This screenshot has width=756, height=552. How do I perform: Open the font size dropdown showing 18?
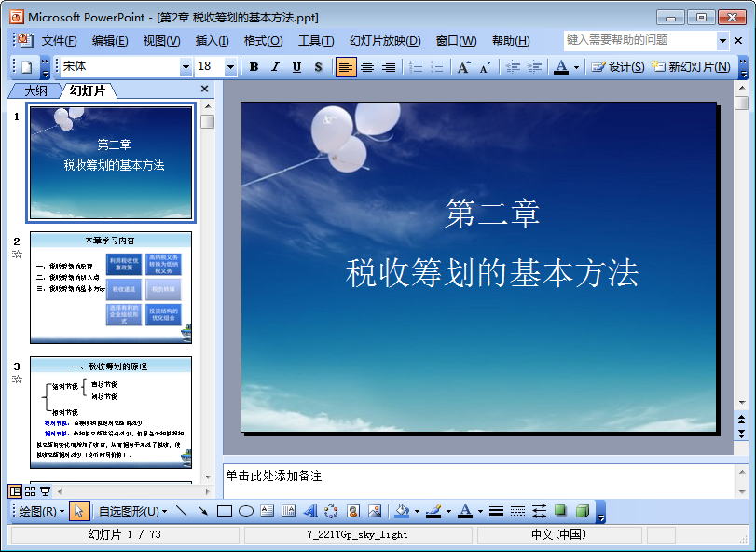point(230,67)
